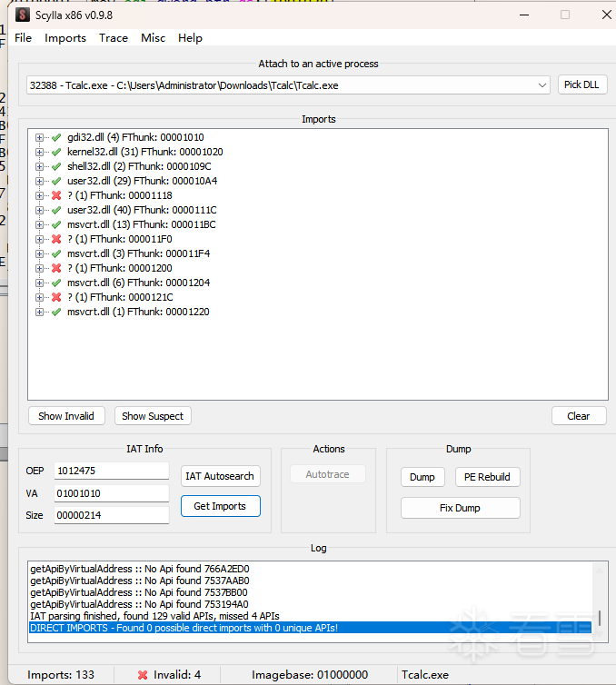Open the Imports menu
The height and width of the screenshot is (685, 616).
click(x=65, y=38)
